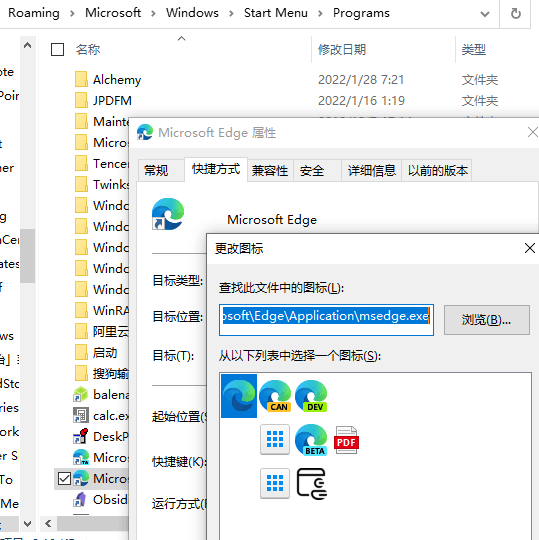Click the Tence folder icon
This screenshot has width=539, height=540.
coord(81,164)
